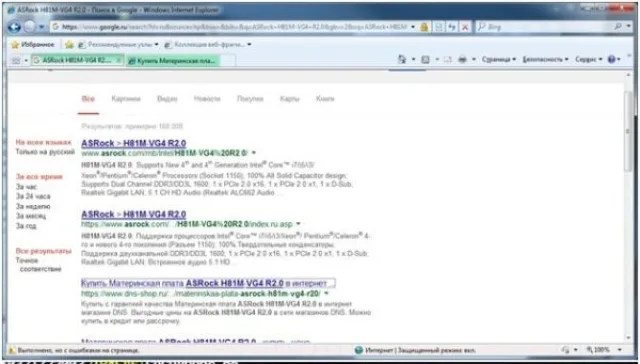This screenshot has height=364, width=640.
Task: Switch to the Купить Материнская пла... tab
Action: [x=173, y=61]
